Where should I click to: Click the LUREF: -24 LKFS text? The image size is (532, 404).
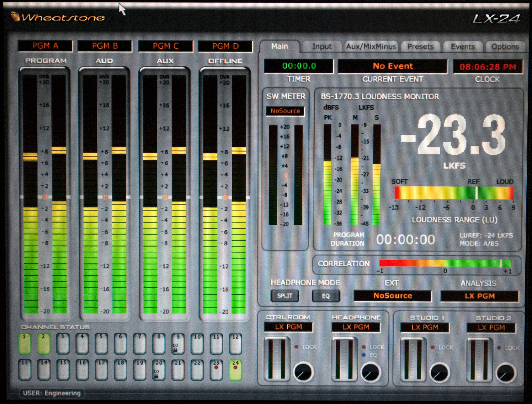(x=486, y=235)
